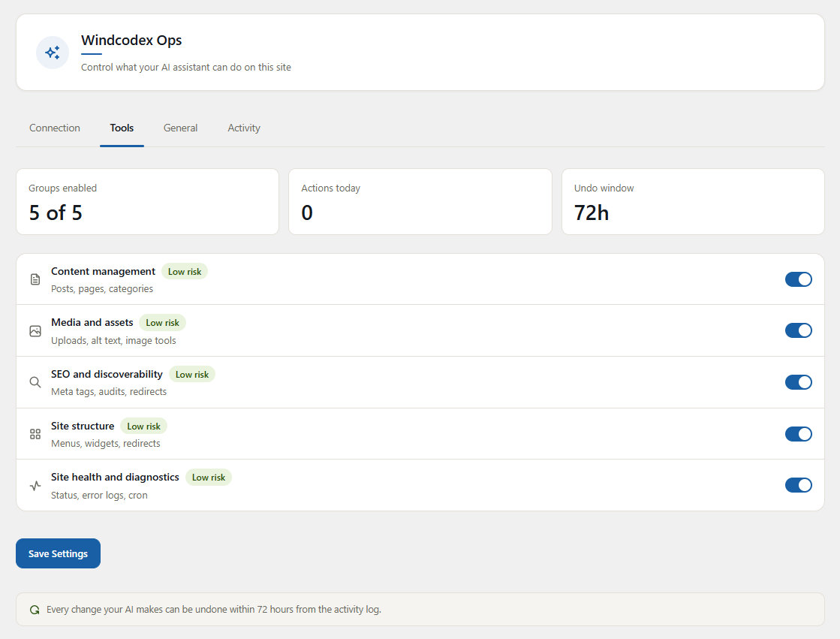Click Low risk badge beside Site structure

pos(143,427)
